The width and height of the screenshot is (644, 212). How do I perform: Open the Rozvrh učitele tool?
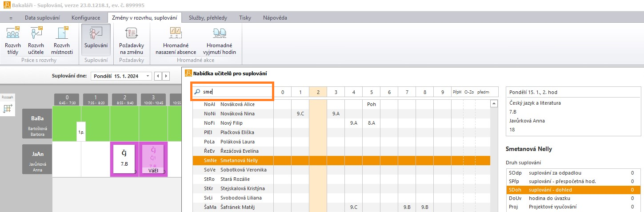tap(36, 41)
